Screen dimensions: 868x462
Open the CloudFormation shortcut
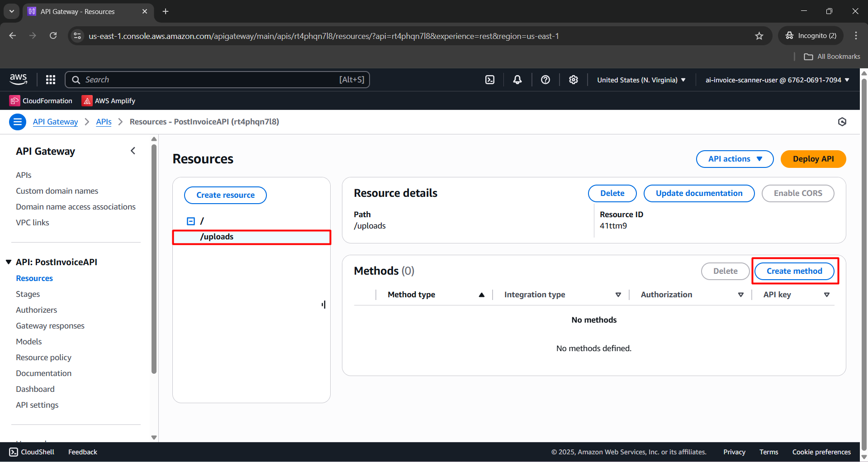pyautogui.click(x=41, y=101)
